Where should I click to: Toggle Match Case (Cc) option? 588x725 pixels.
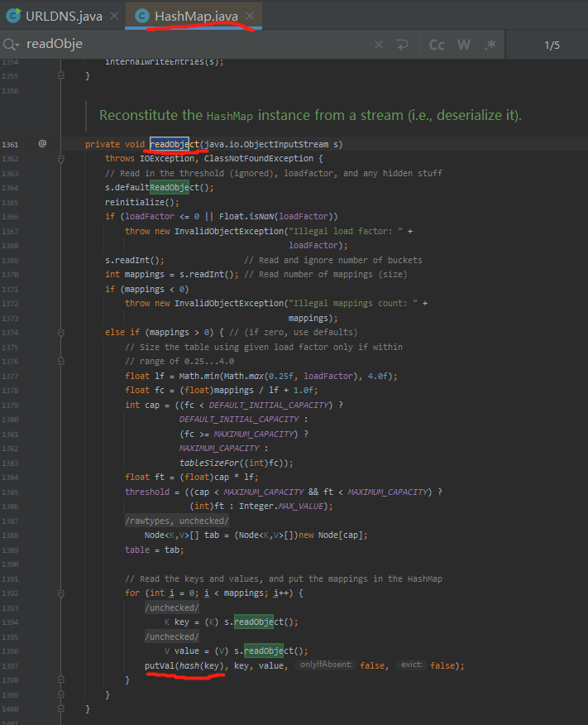pos(437,45)
